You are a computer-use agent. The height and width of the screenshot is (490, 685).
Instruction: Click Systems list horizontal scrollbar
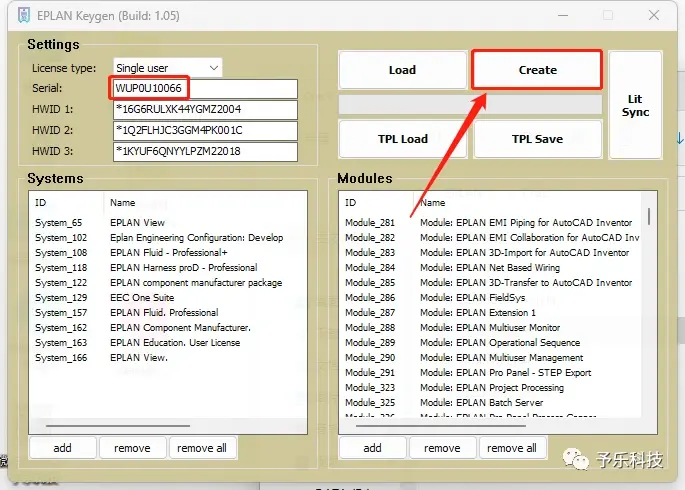[118, 425]
